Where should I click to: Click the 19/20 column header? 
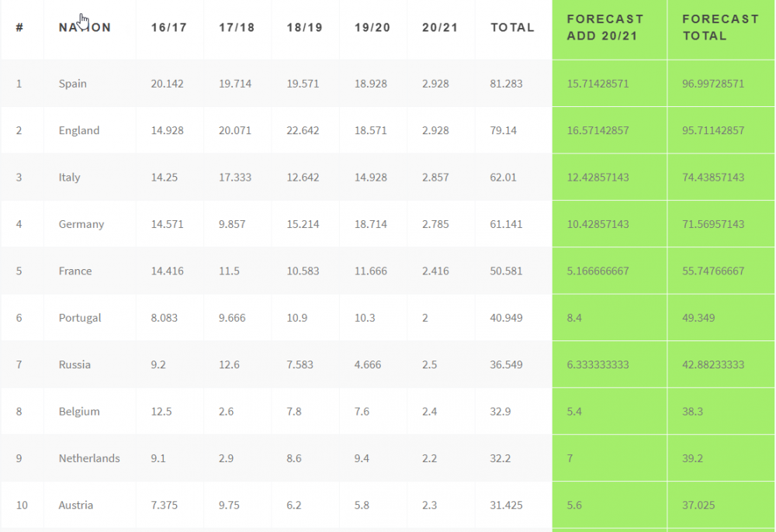(372, 27)
